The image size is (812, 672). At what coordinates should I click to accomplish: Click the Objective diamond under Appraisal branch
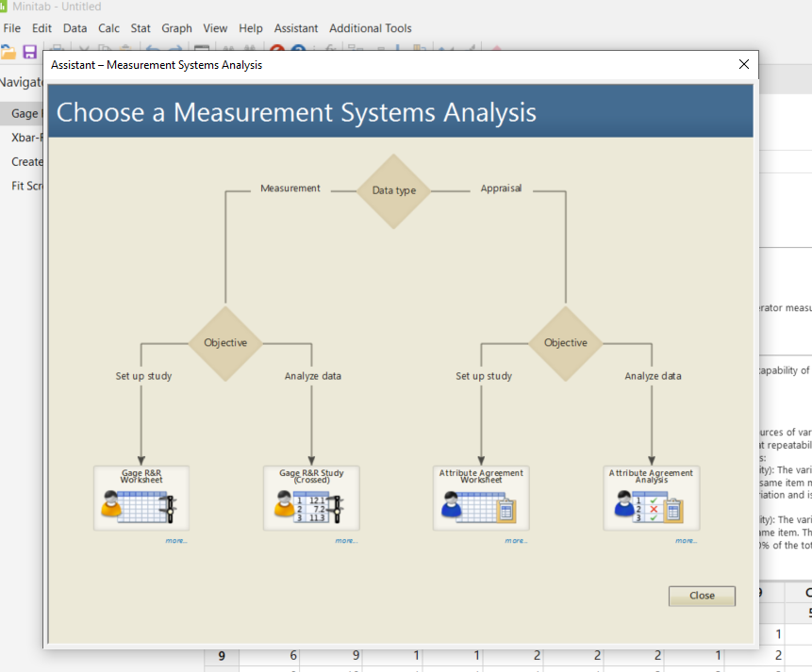(565, 345)
